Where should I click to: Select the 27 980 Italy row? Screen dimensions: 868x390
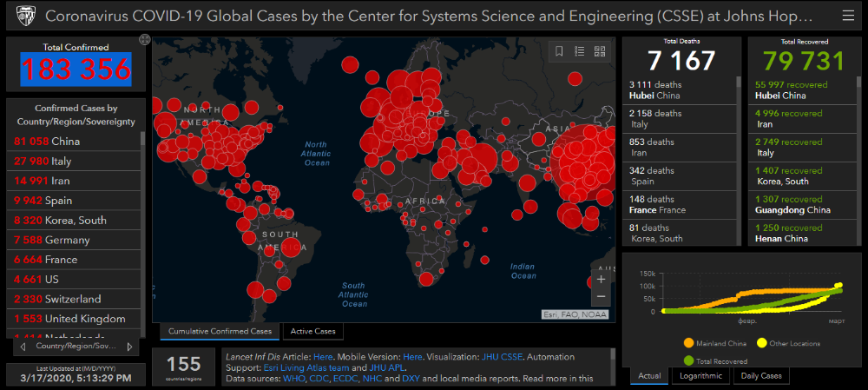(74, 162)
